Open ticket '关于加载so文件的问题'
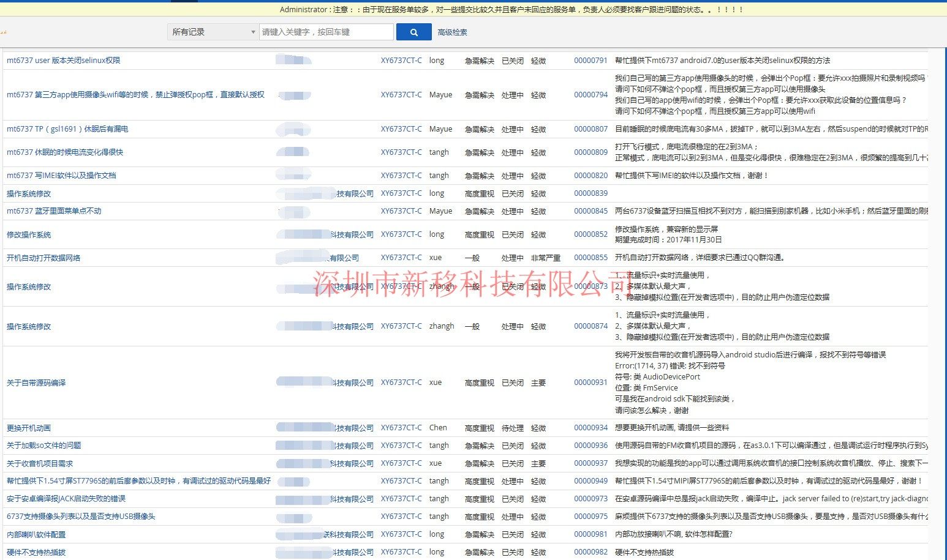Image resolution: width=947 pixels, height=560 pixels. pos(44,446)
